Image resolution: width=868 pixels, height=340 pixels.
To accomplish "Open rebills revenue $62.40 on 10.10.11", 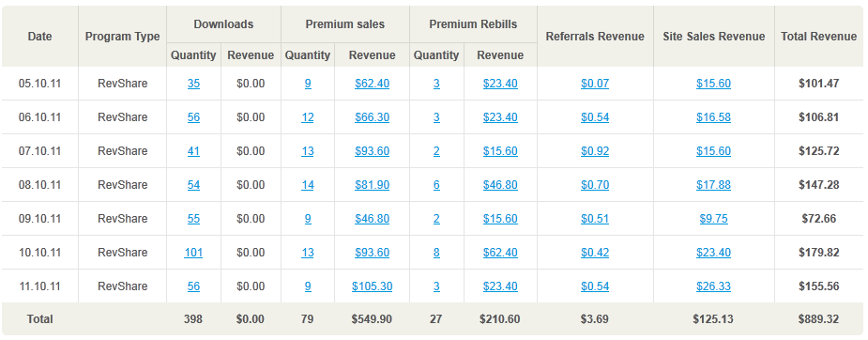I will [500, 253].
